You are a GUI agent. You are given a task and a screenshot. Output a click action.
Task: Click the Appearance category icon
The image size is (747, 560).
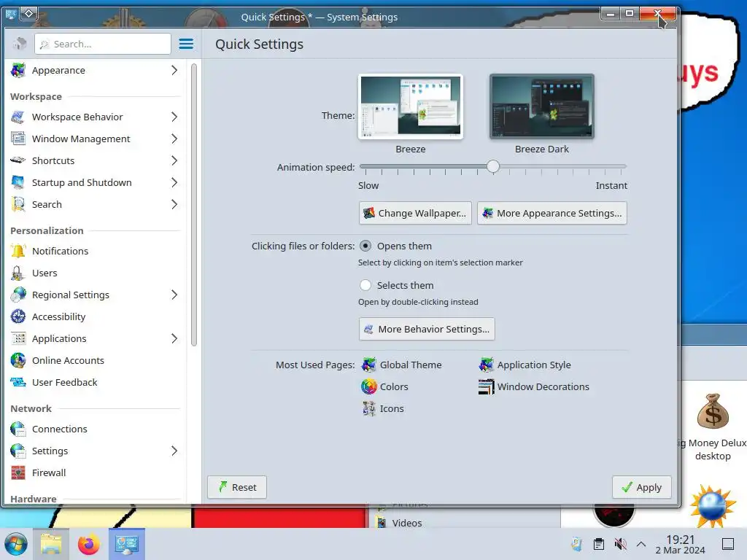click(18, 70)
